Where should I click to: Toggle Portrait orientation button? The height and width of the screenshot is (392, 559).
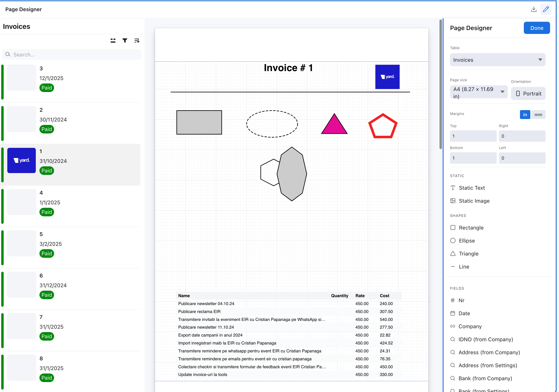point(528,94)
